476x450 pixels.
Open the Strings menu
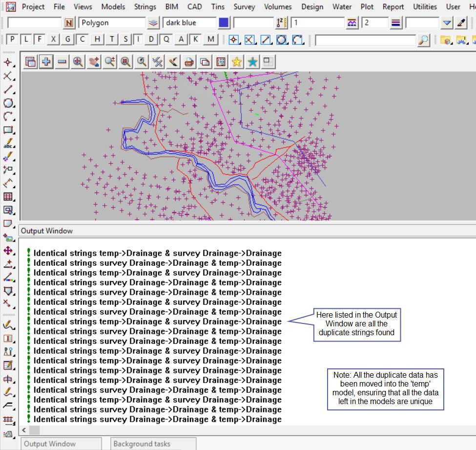coord(145,6)
